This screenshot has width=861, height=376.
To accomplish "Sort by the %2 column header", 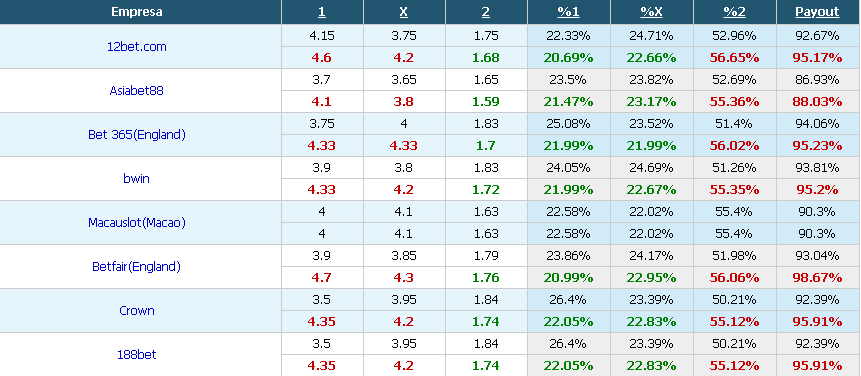I will [x=734, y=12].
